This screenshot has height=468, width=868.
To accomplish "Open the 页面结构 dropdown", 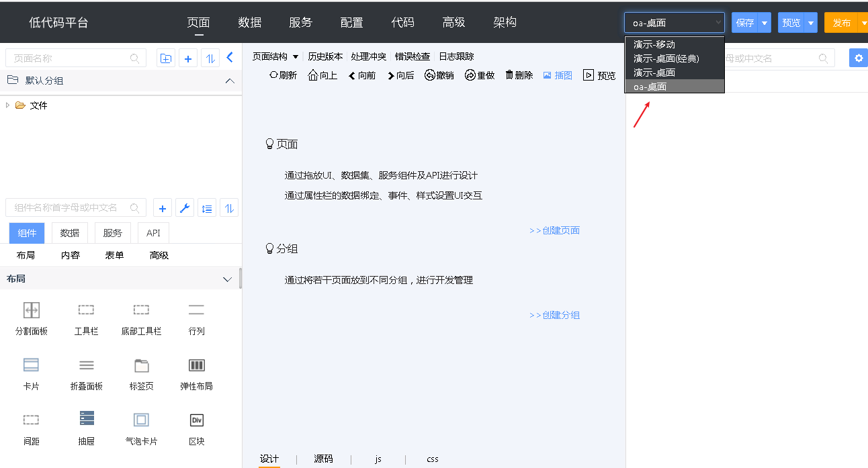I will pos(275,56).
